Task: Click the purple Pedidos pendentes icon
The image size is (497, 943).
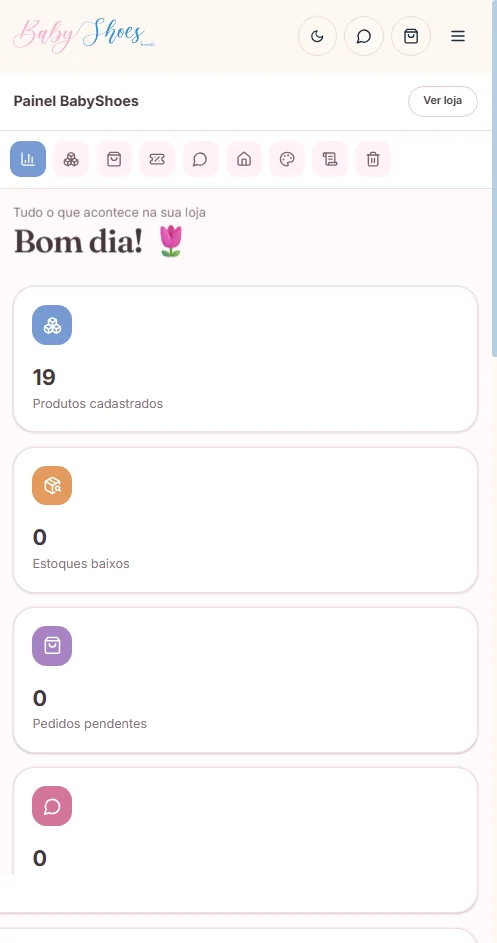Action: pyautogui.click(x=52, y=646)
